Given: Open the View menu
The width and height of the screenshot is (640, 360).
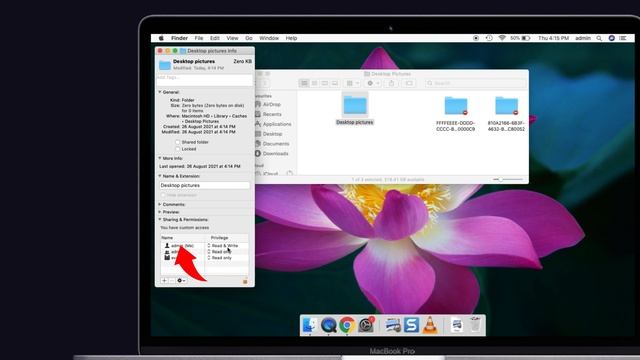Looking at the screenshot, I should coord(232,38).
